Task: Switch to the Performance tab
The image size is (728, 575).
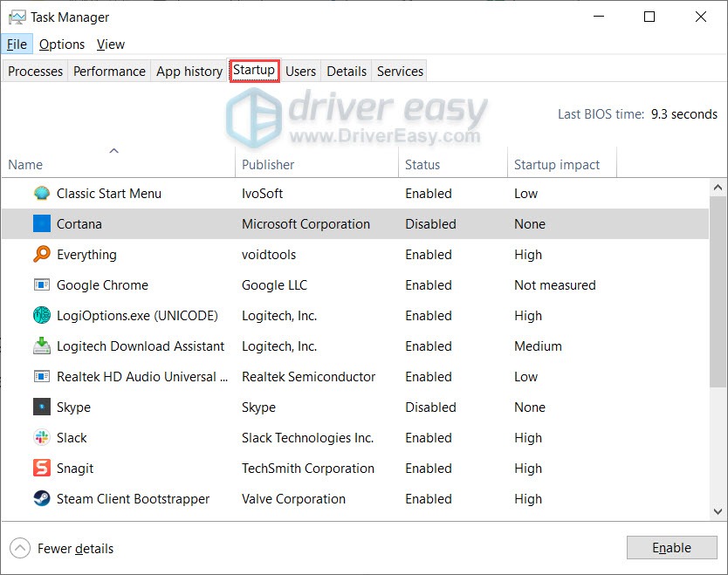Action: (x=108, y=71)
